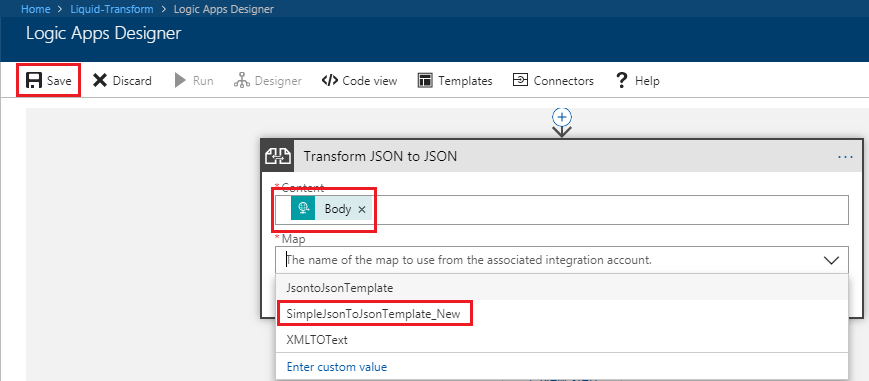Screen dimensions: 869x381
Task: Click the Designer workflow icon
Action: [x=242, y=81]
